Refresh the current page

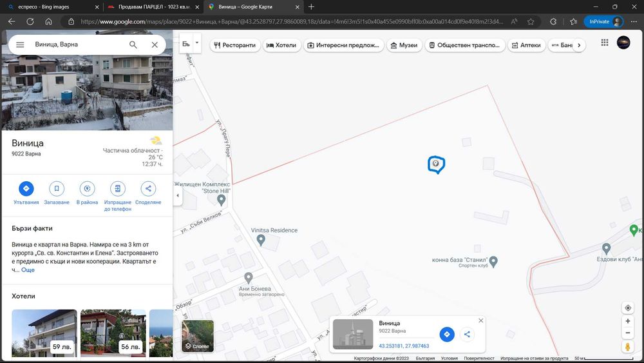point(30,21)
